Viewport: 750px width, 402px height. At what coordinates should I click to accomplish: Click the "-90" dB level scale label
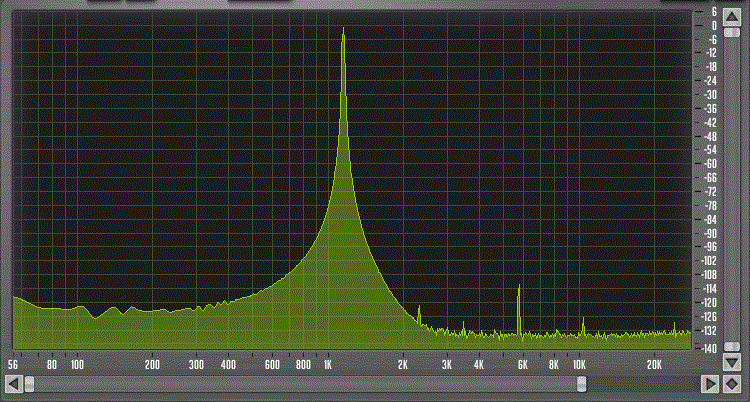point(711,233)
